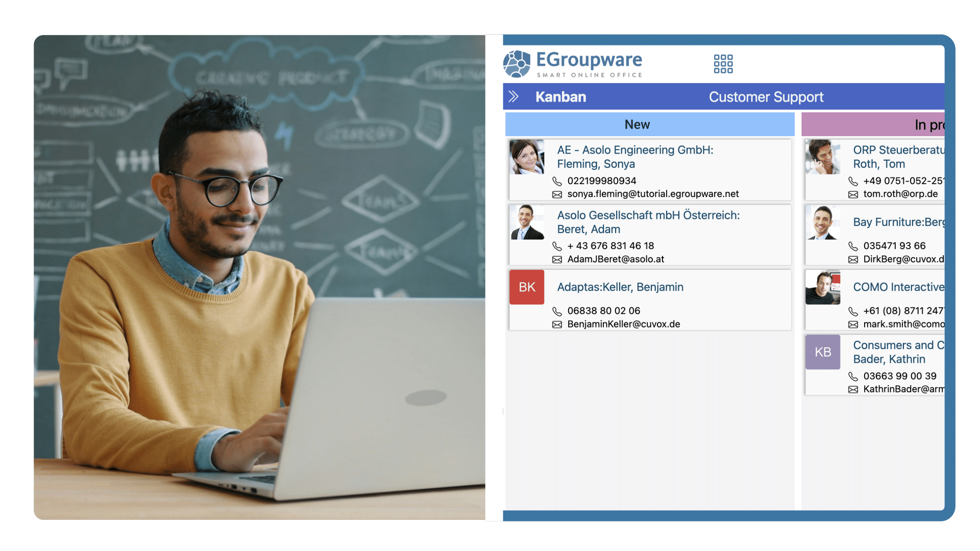
Task: Click the purple KB avatar badge
Action: [x=822, y=352]
